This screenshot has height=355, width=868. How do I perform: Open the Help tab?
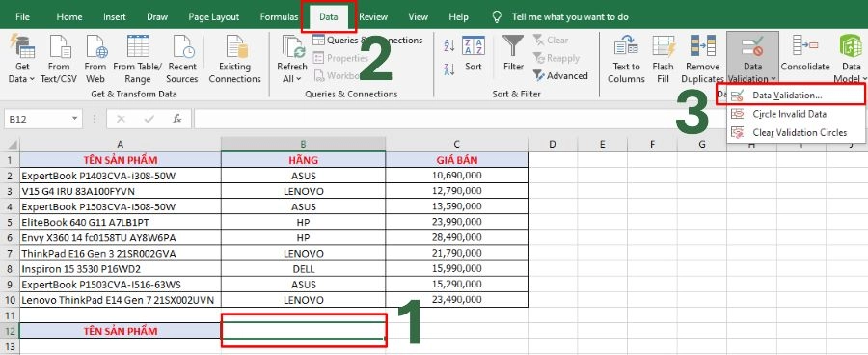(458, 17)
